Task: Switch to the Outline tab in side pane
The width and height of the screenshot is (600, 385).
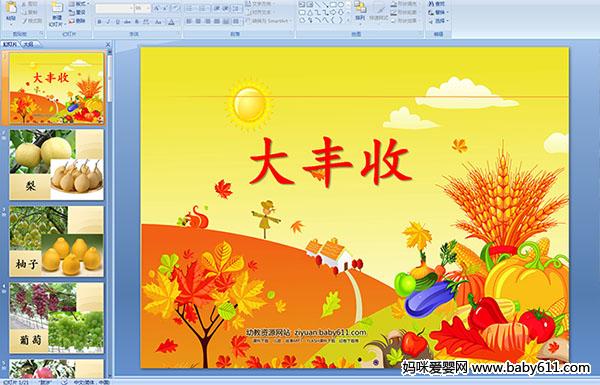Action: 28,44
